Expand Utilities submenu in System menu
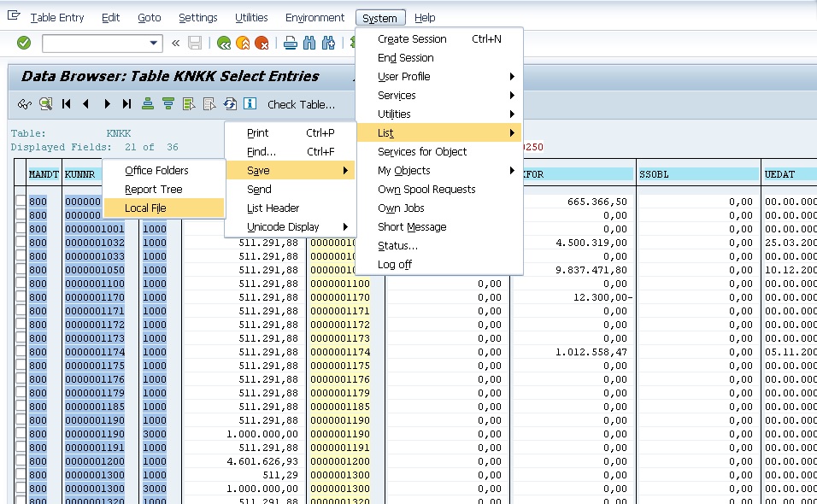The height and width of the screenshot is (504, 817). pyautogui.click(x=440, y=114)
